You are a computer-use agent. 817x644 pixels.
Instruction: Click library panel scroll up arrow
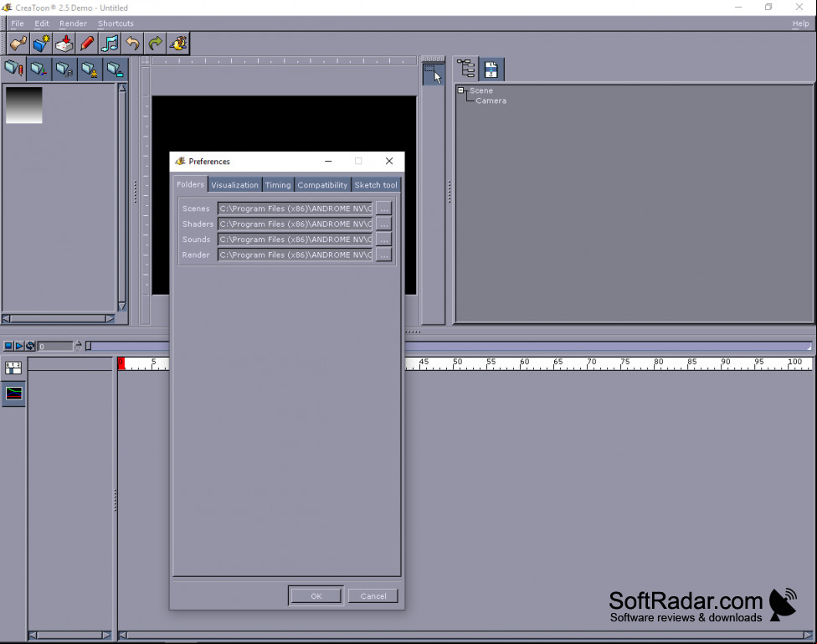point(122,88)
